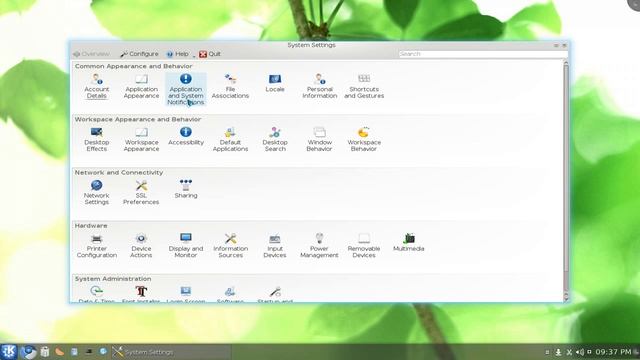Image resolution: width=640 pixels, height=360 pixels.
Task: Focus the Search field in System Settings
Action: (x=482, y=54)
